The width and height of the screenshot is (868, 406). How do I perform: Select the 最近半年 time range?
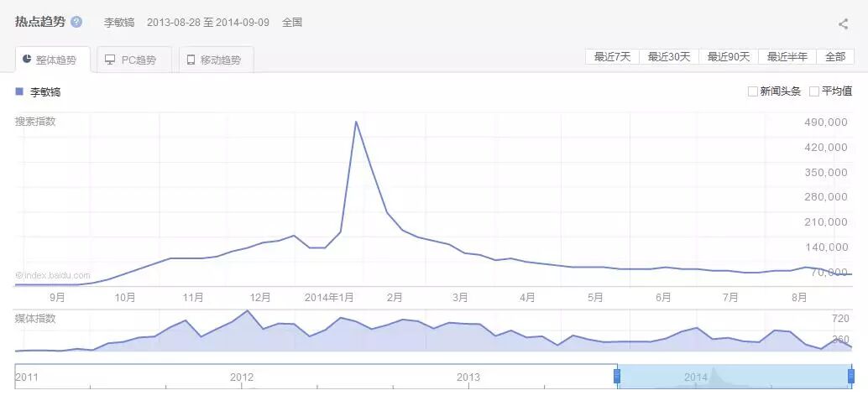[787, 56]
